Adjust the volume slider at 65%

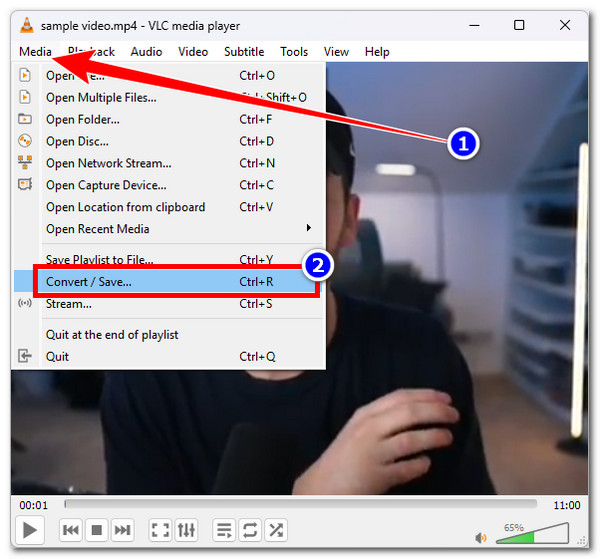coord(532,533)
